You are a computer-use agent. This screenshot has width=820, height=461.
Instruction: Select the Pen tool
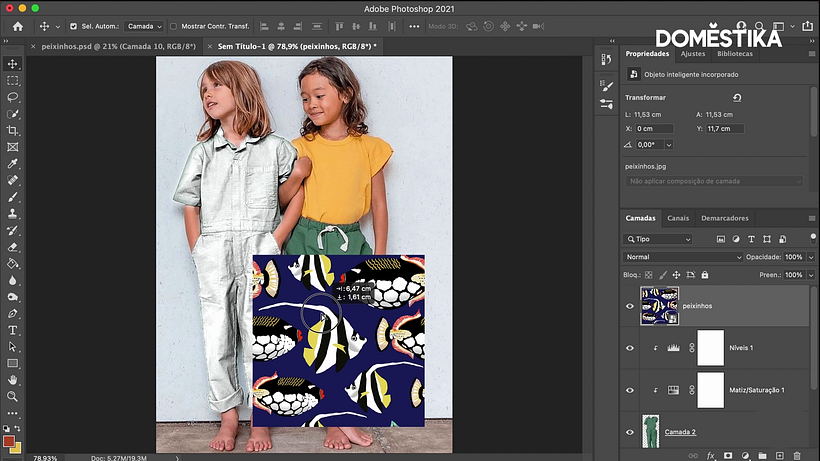13,314
